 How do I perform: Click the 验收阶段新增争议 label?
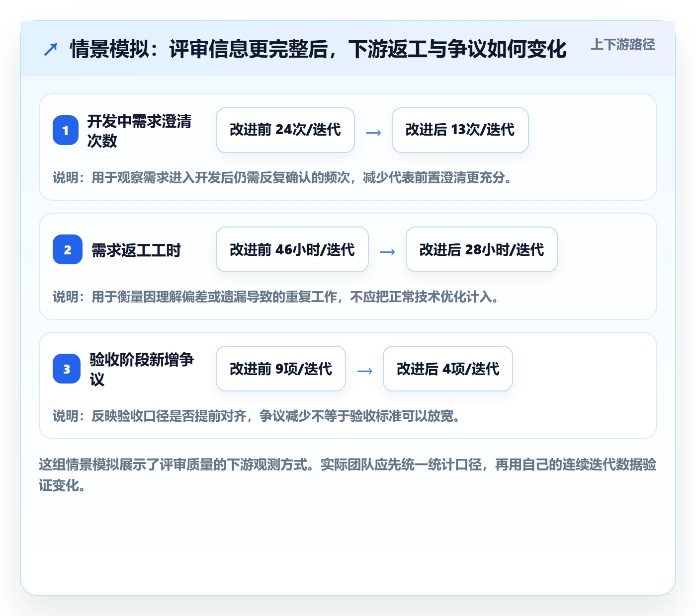point(142,369)
